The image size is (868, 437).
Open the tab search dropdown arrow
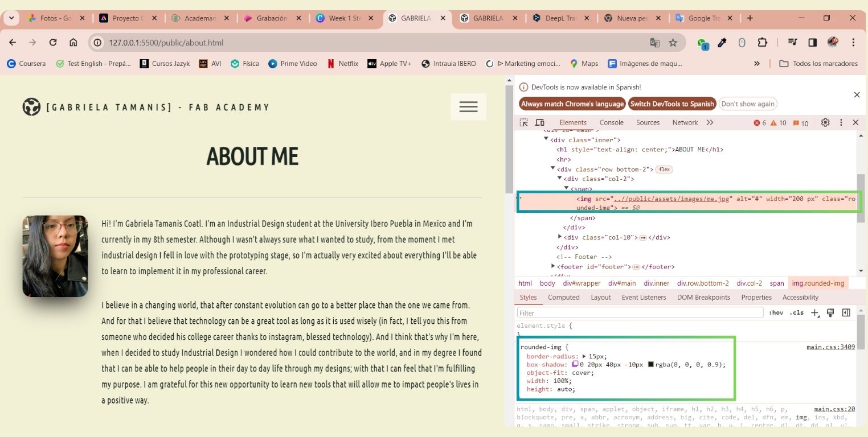click(11, 18)
